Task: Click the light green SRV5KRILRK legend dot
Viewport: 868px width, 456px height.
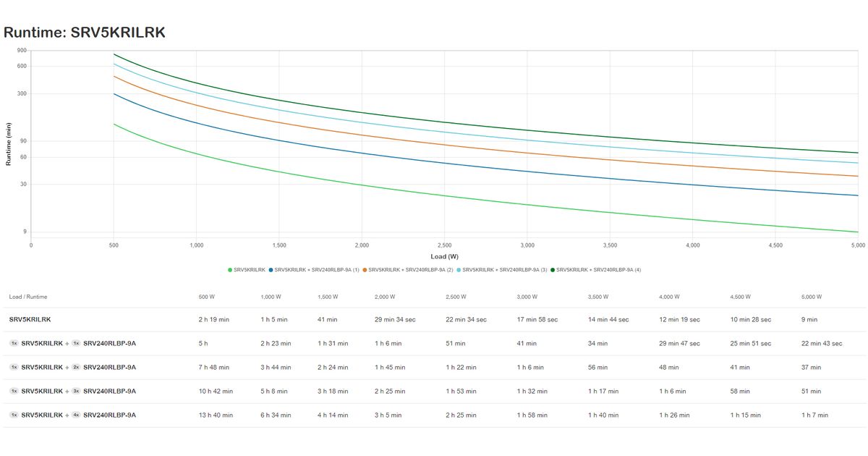Action: [230, 270]
